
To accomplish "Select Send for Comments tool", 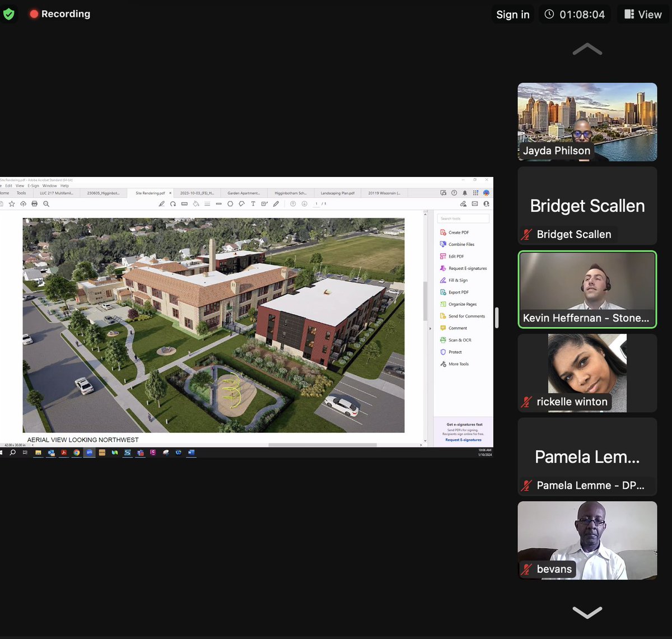I will pos(463,316).
